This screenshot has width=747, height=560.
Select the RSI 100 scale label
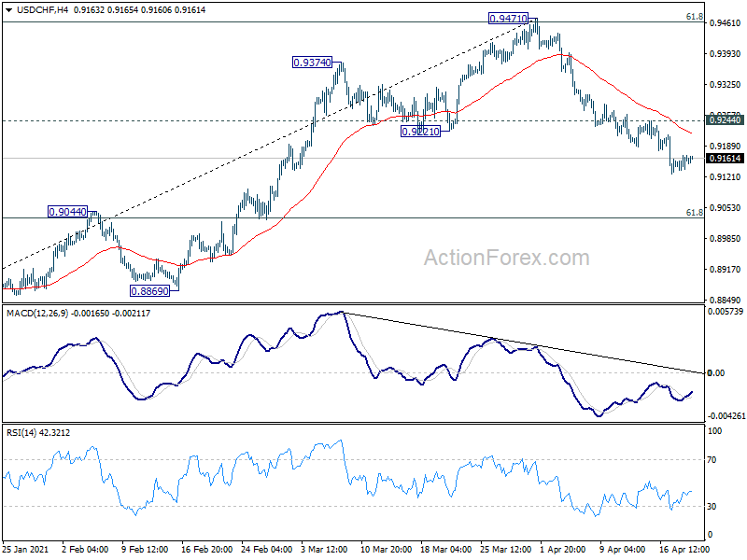(715, 431)
